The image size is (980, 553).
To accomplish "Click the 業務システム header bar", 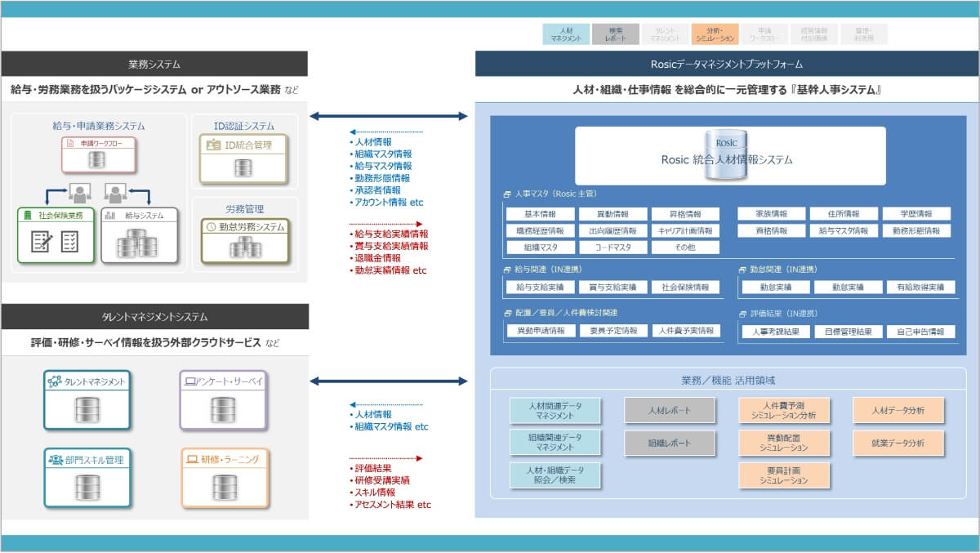I will pos(154,64).
